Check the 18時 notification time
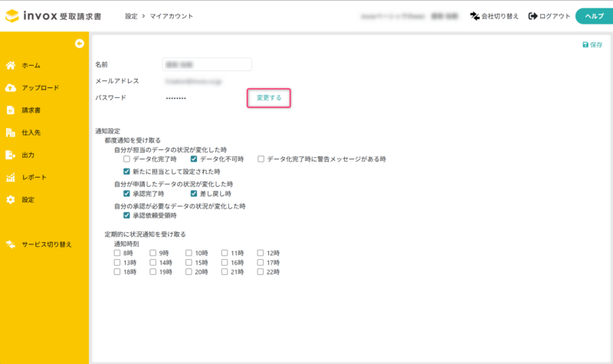 click(117, 272)
